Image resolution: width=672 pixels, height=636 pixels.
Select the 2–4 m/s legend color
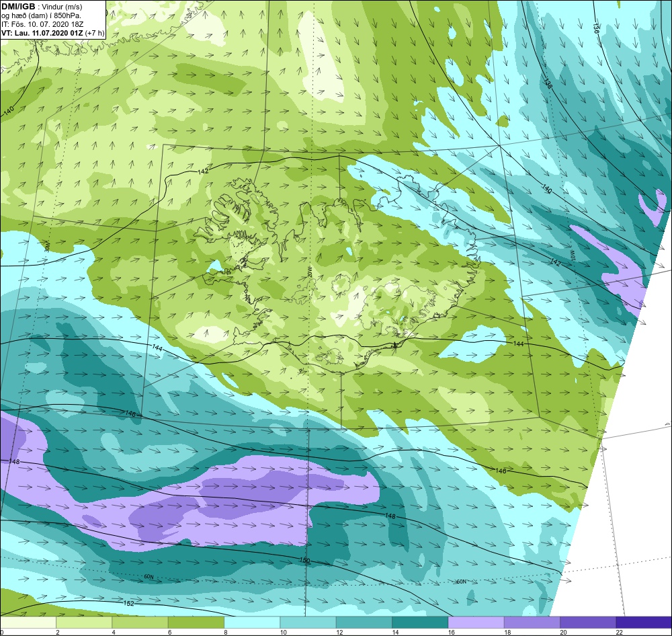point(84,622)
